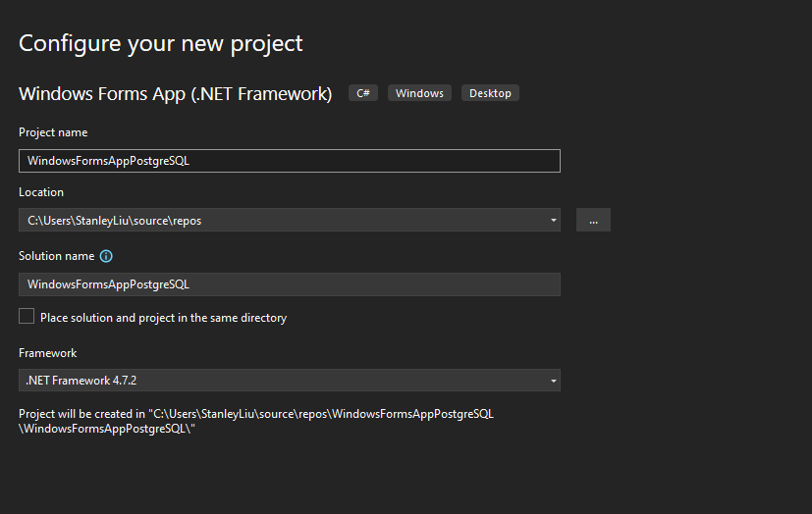This screenshot has width=812, height=514.
Task: Focus the Solution name text field
Action: 289,284
